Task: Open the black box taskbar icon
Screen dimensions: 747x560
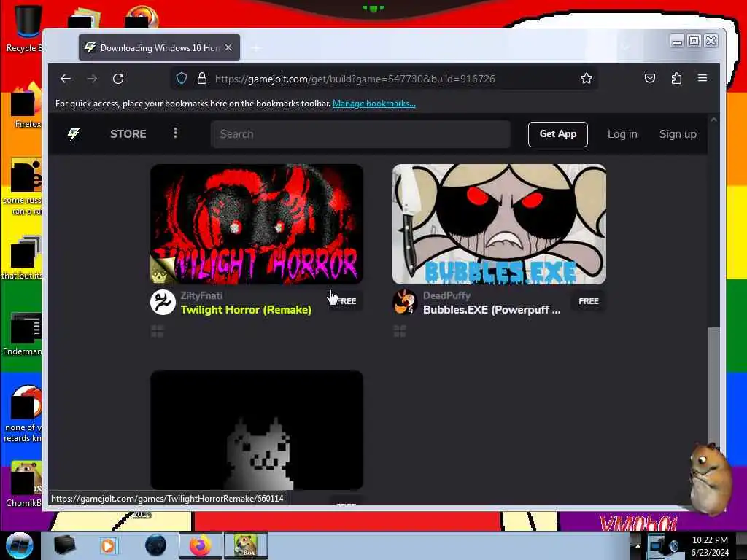Action: 64,545
